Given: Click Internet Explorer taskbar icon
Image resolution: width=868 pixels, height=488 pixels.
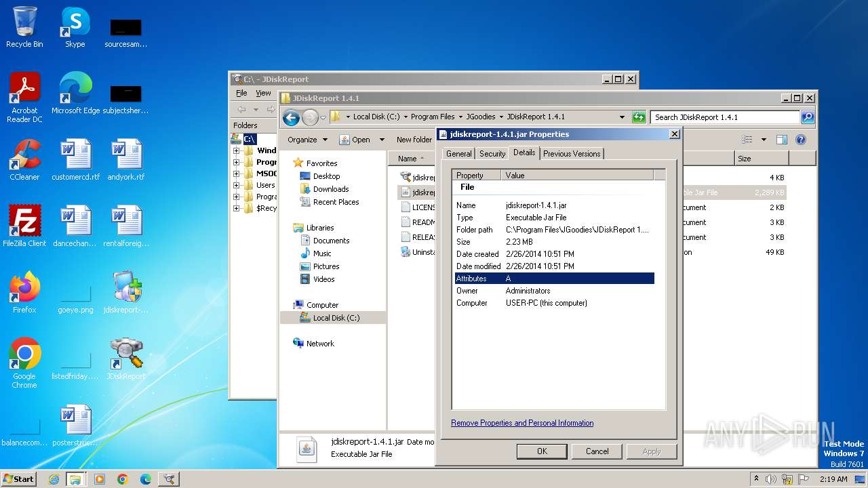Looking at the screenshot, I should tap(54, 479).
